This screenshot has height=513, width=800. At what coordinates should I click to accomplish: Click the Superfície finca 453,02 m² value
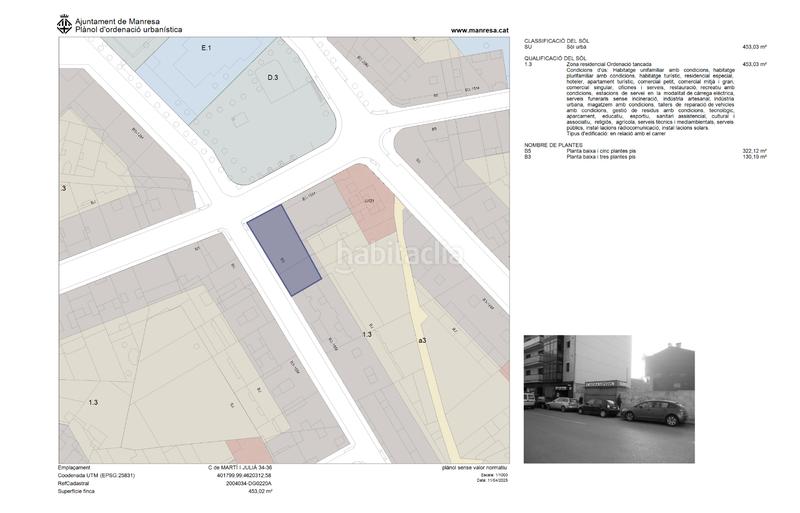pyautogui.click(x=259, y=492)
